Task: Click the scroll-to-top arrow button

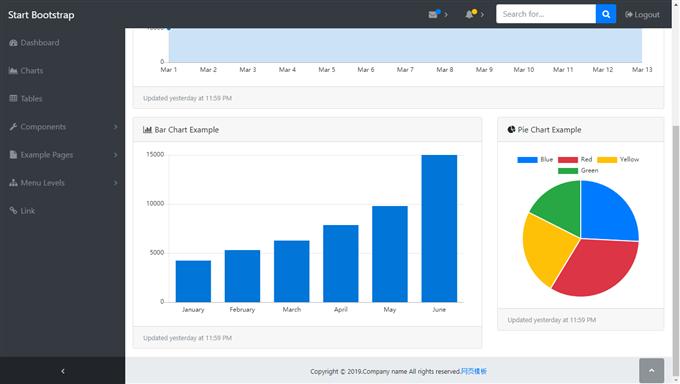Action: pyautogui.click(x=651, y=371)
